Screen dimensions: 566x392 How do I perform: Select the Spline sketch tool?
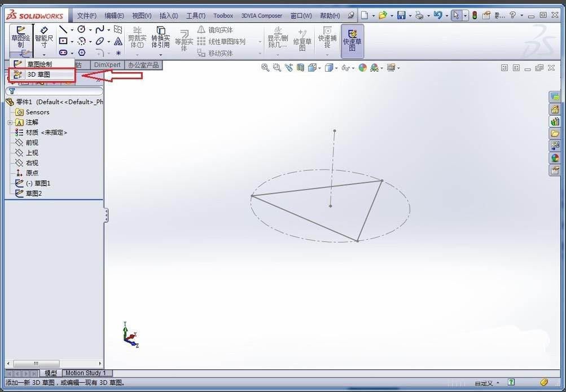click(x=100, y=29)
